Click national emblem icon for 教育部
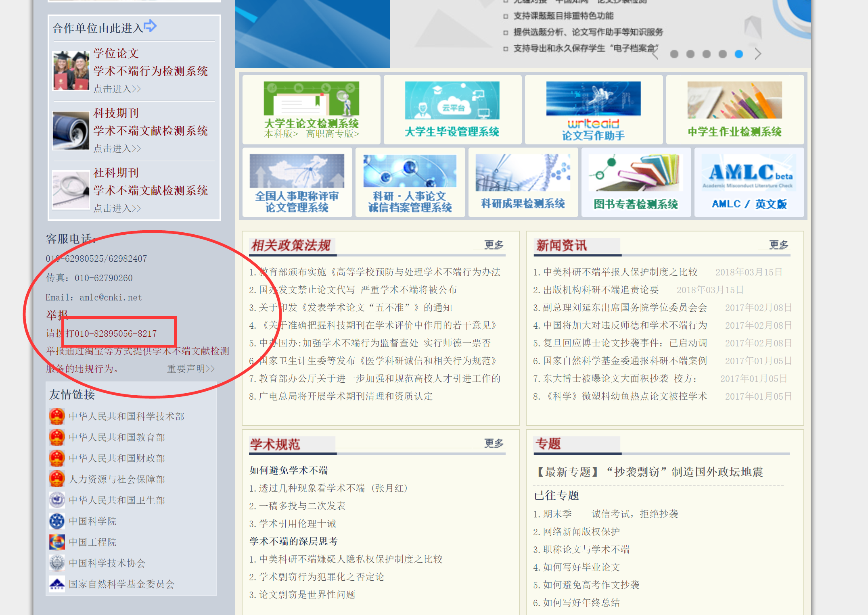This screenshot has width=868, height=615. point(57,437)
